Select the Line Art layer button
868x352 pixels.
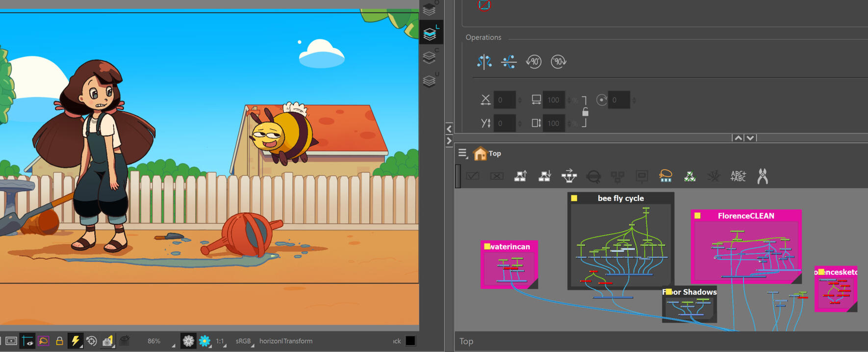pyautogui.click(x=430, y=33)
